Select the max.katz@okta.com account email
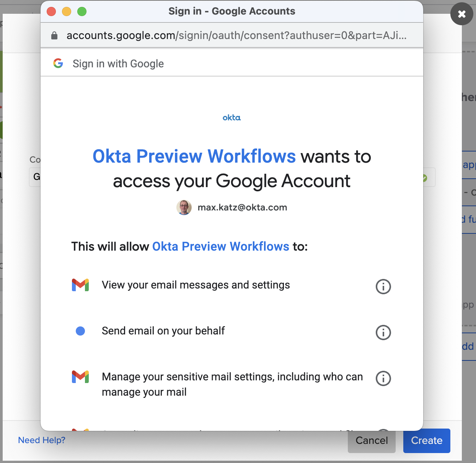476x463 pixels. [x=242, y=207]
